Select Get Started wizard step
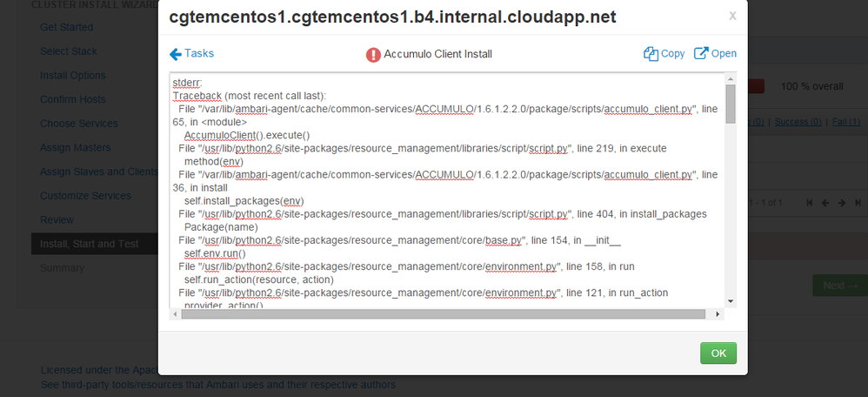The height and width of the screenshot is (397, 868). [66, 27]
